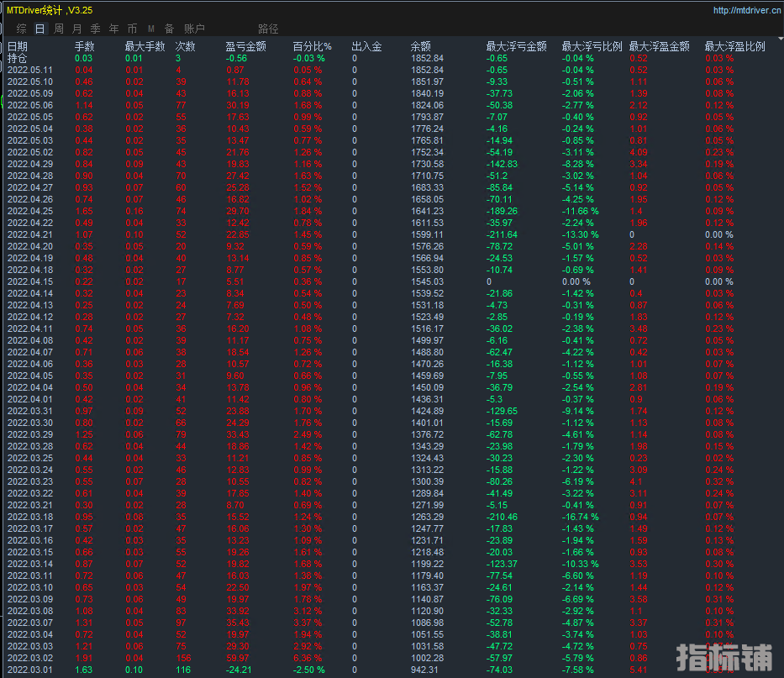The width and height of the screenshot is (784, 678).
Task: Click the 最大浮亏金额 column header
Action: point(516,47)
